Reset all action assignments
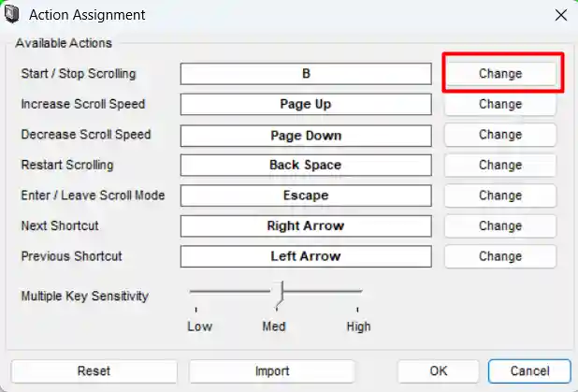Viewport: 578px width, 392px height. (94, 370)
